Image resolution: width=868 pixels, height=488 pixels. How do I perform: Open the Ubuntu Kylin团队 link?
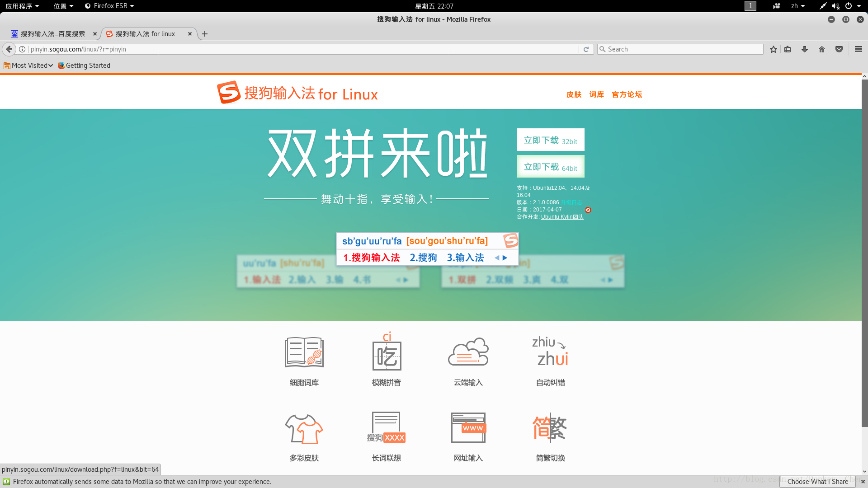coord(562,217)
